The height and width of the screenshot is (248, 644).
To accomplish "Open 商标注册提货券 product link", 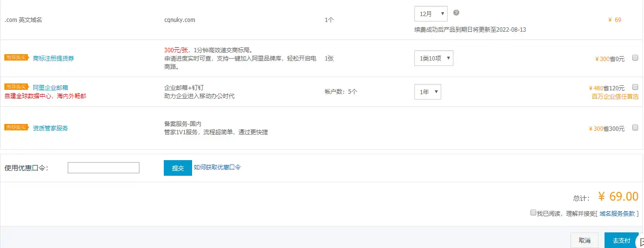I will [x=54, y=59].
